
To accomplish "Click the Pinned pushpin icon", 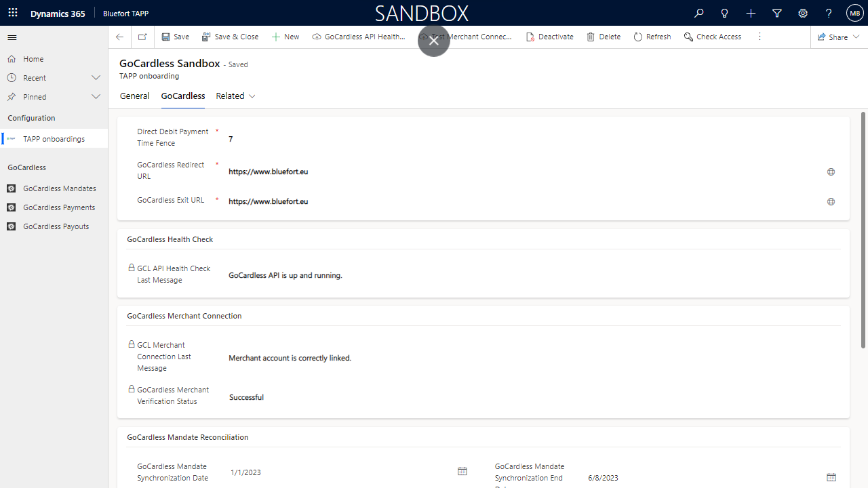I will click(x=12, y=97).
